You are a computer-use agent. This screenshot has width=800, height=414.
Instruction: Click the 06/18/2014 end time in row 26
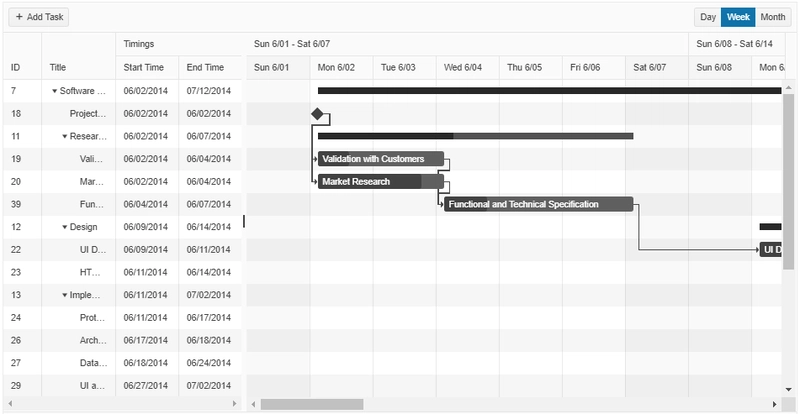210,340
